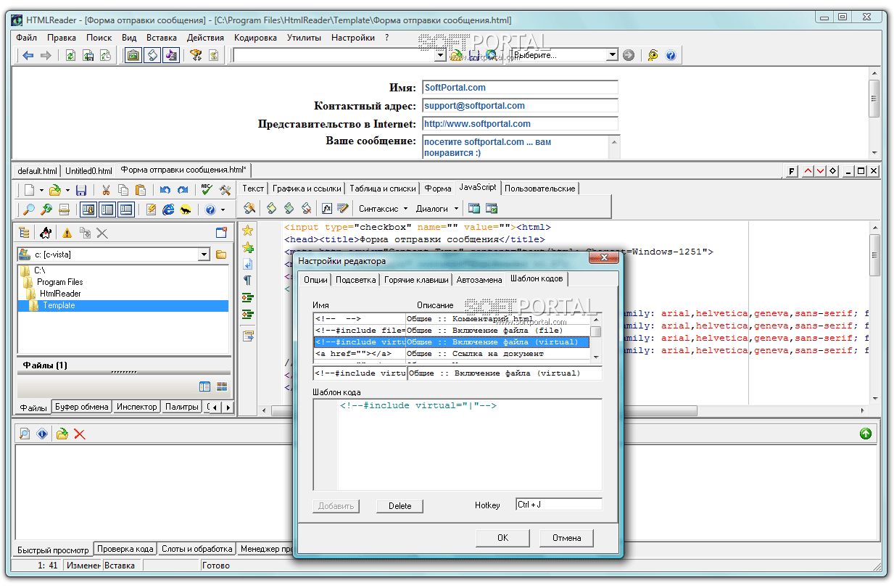
Task: Click the yellow warning triangle icon
Action: (67, 233)
